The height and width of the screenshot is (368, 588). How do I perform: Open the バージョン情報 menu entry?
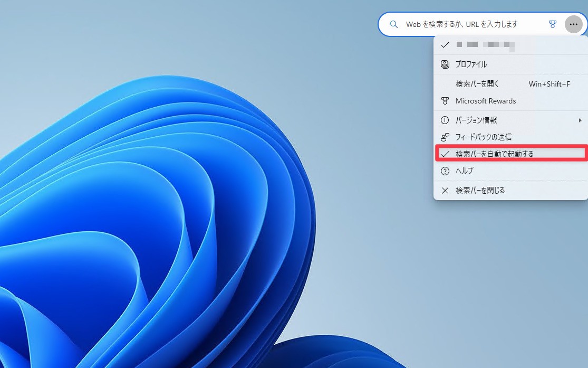[476, 120]
